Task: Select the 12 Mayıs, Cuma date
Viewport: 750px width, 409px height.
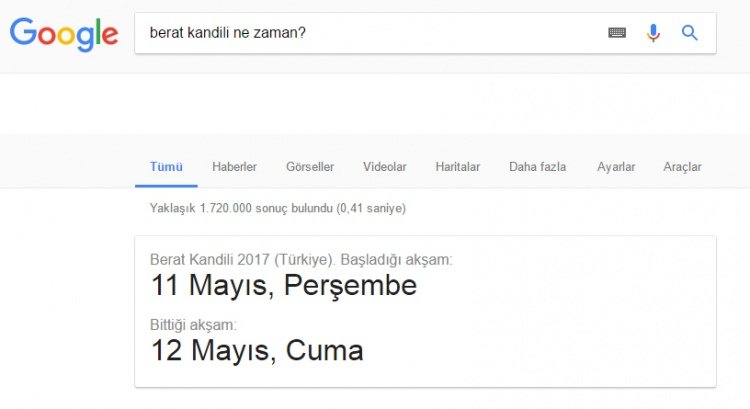Action: pyautogui.click(x=257, y=351)
